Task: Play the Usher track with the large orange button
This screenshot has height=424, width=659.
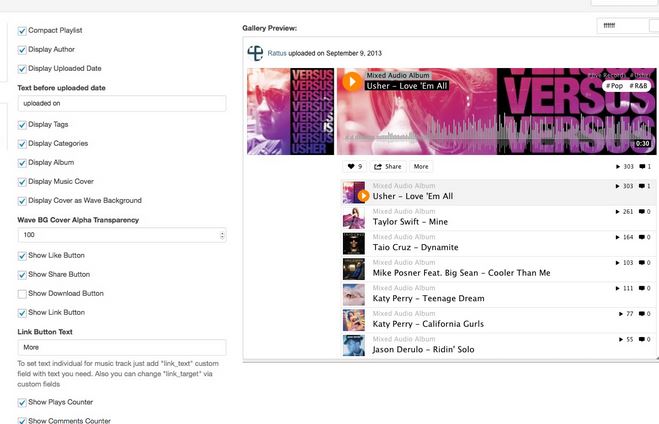Action: [x=352, y=82]
